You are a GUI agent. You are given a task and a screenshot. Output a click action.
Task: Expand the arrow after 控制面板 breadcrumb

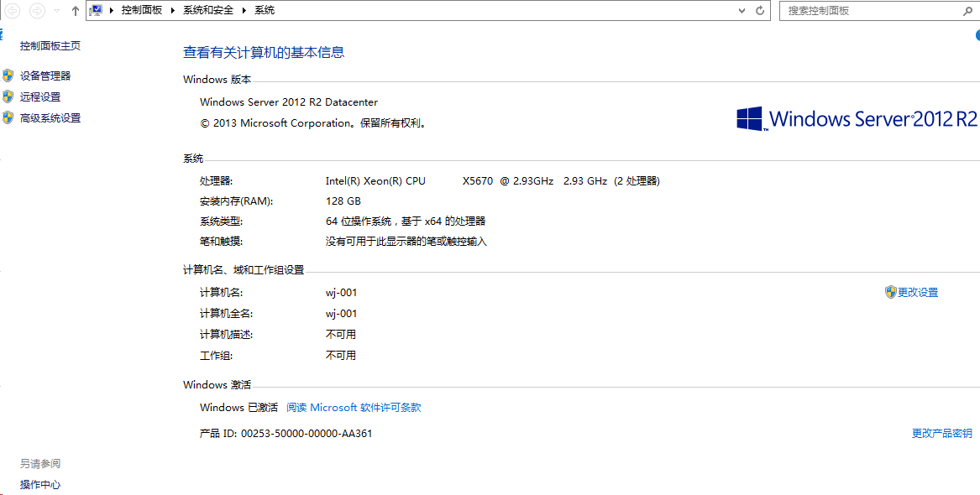[174, 11]
